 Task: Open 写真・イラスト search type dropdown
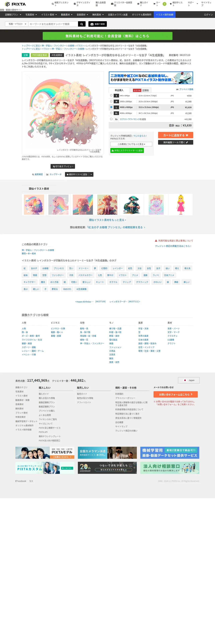pyautogui.click(x=17, y=24)
